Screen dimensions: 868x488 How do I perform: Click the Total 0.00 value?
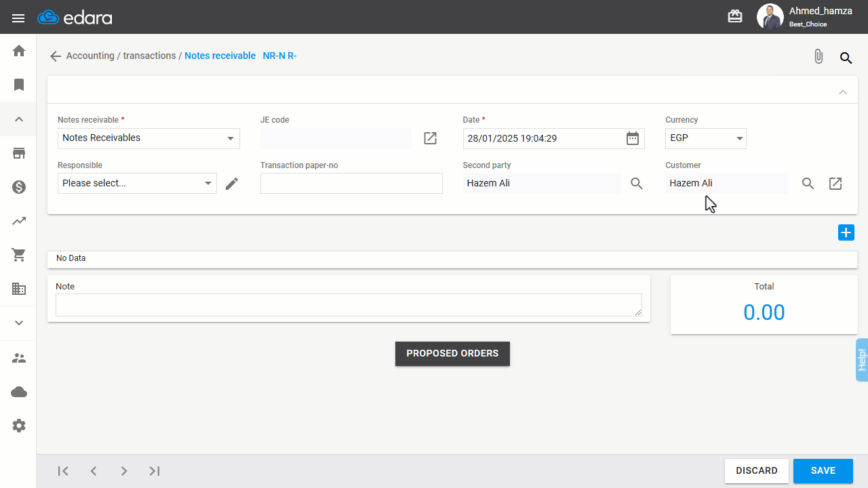(764, 312)
